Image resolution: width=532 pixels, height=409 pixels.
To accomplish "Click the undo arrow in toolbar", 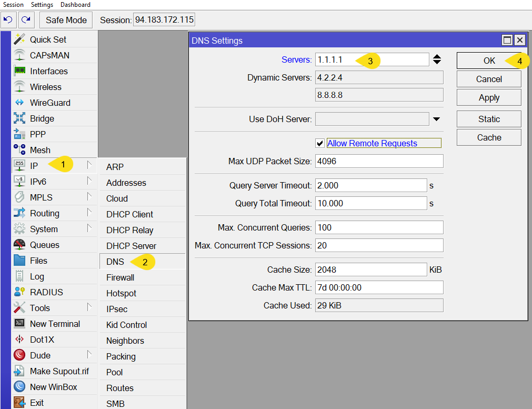I will click(x=8, y=21).
